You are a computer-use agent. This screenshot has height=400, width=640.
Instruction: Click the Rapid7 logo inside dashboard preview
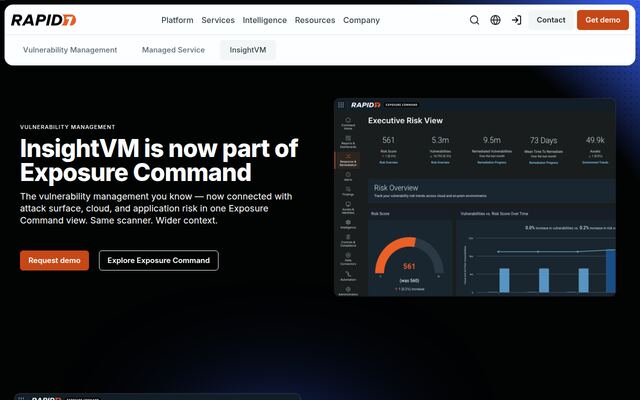[365, 105]
